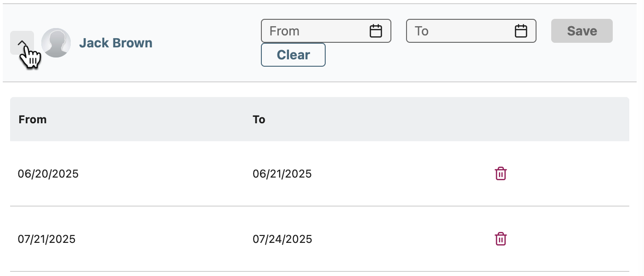Click the blank header cell above the trash icons
The width and height of the screenshot is (644, 276).
coord(557,119)
